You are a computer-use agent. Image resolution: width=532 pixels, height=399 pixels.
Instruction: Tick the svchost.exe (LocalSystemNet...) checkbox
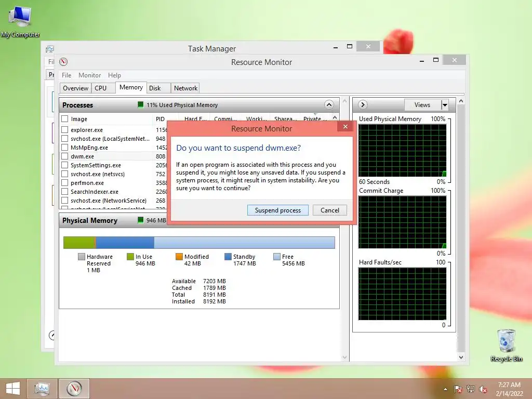[x=65, y=138]
